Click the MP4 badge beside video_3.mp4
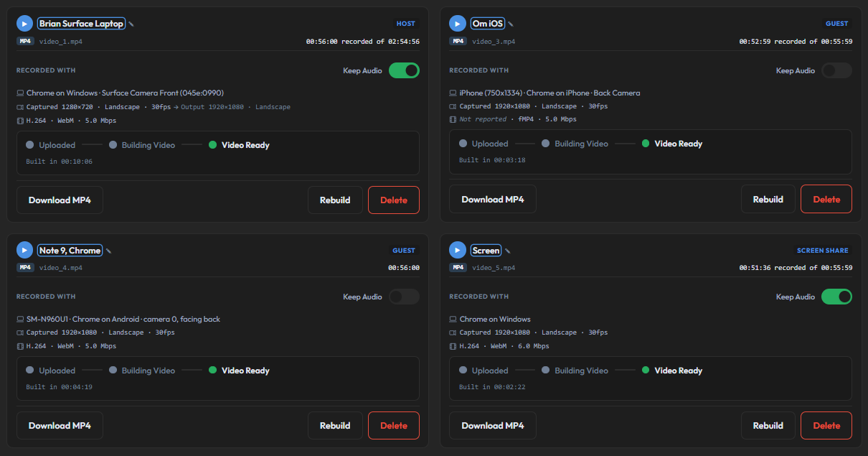 pos(458,42)
